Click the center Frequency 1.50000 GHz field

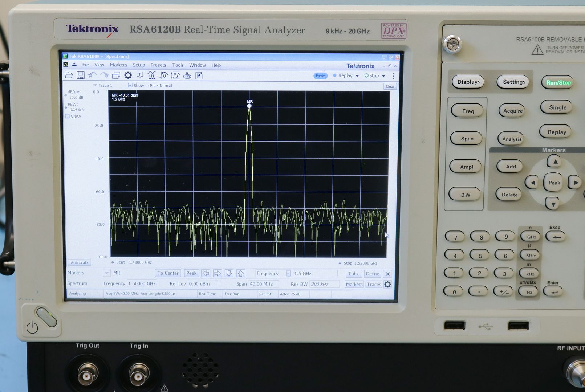pyautogui.click(x=142, y=283)
